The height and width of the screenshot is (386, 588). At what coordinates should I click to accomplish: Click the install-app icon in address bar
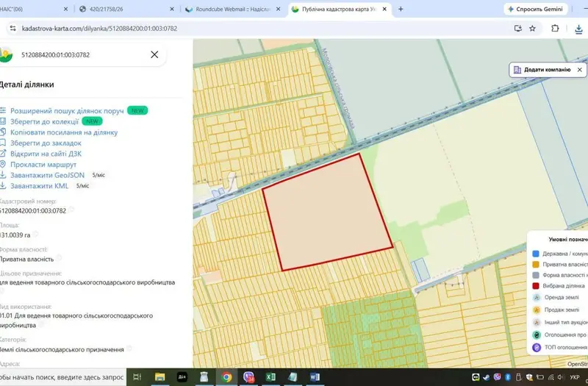pyautogui.click(x=518, y=29)
